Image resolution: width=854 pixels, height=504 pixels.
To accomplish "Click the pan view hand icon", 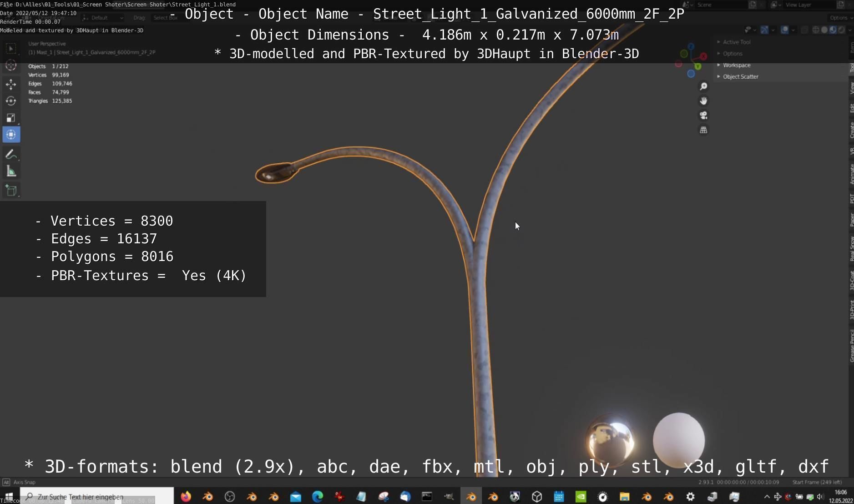I will click(x=703, y=101).
